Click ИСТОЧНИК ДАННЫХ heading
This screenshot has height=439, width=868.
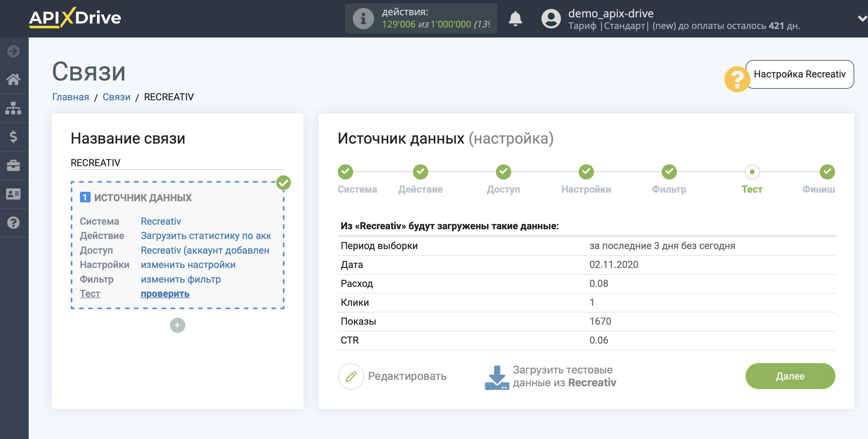(x=143, y=198)
